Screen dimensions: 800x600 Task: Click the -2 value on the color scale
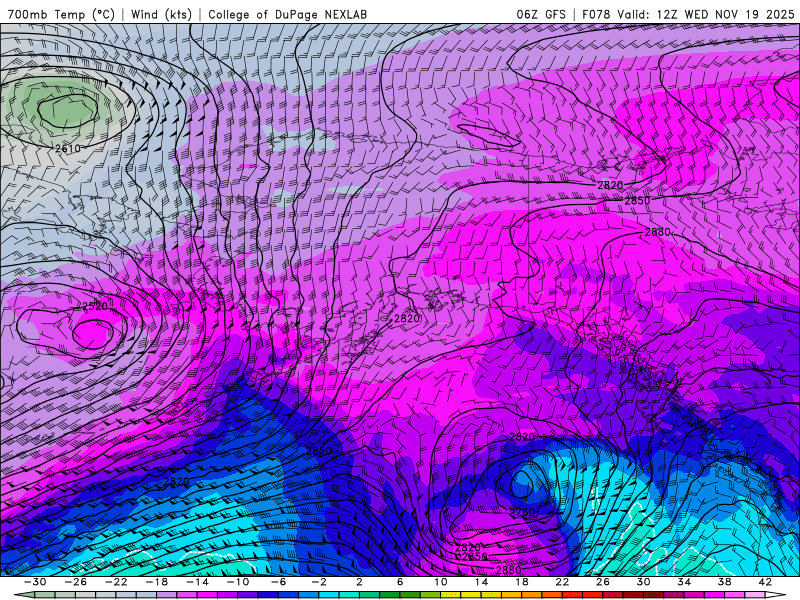point(319,582)
